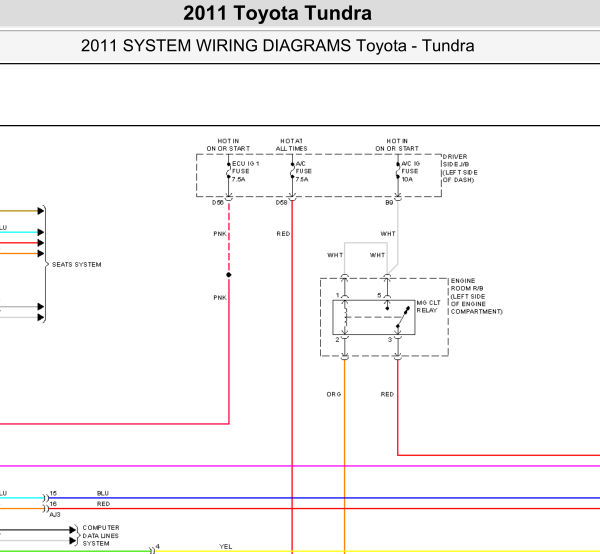Screen dimensions: 600x554
Task: Click relay terminal number 1
Action: 338,295
